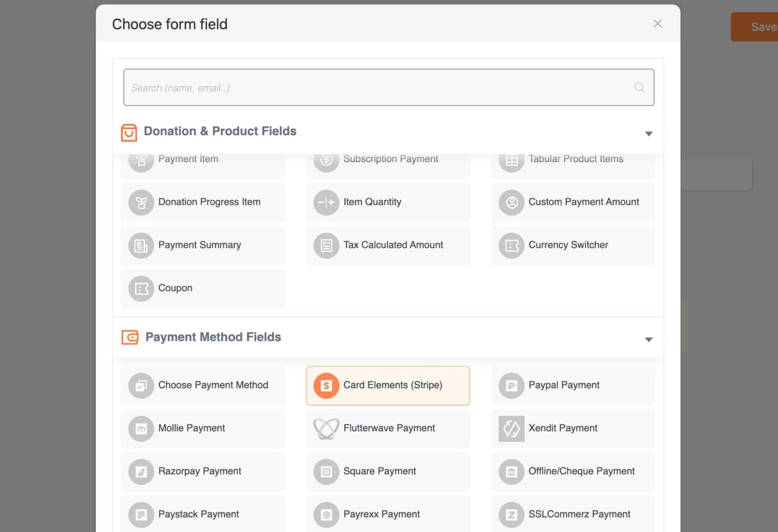Click the Currency Switcher icon

coord(511,246)
